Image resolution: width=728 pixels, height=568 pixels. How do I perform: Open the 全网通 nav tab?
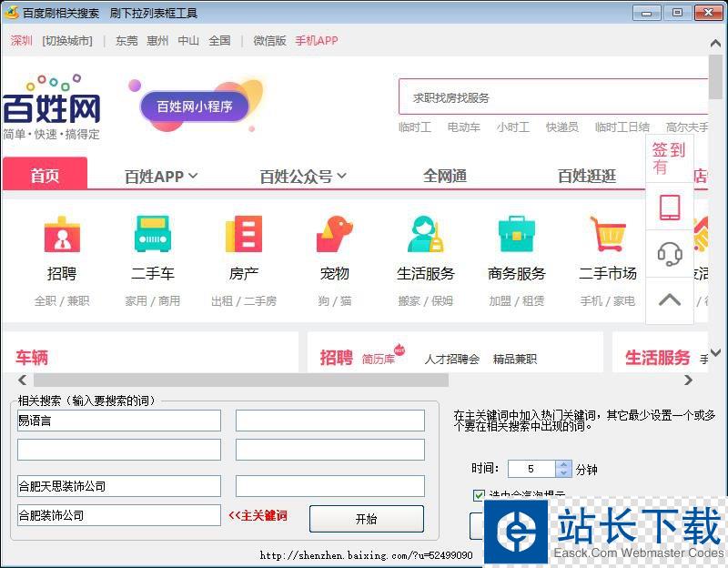[x=444, y=177]
